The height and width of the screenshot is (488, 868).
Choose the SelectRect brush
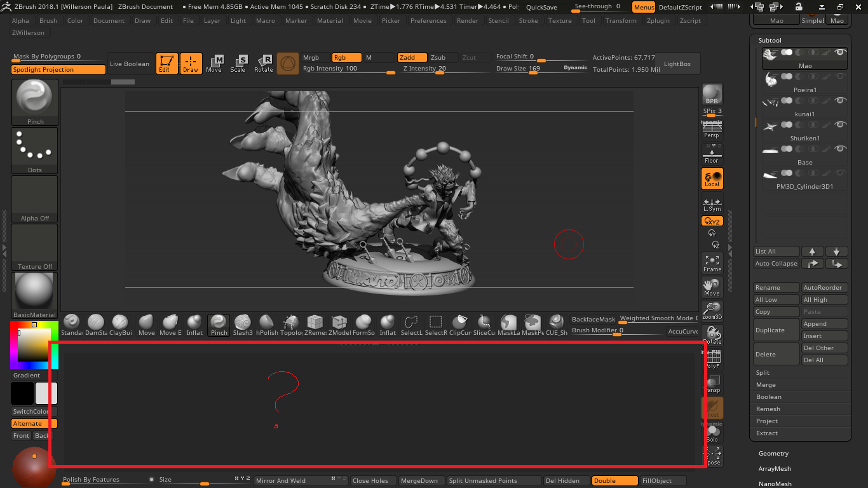tap(436, 325)
